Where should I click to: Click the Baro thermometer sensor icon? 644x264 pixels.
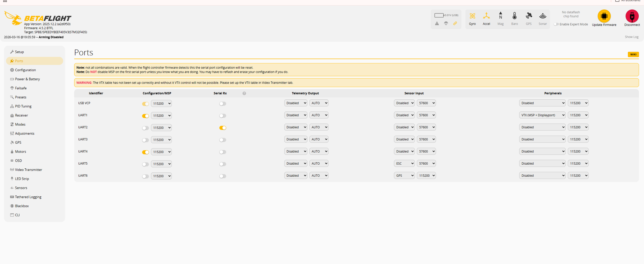pos(514,16)
